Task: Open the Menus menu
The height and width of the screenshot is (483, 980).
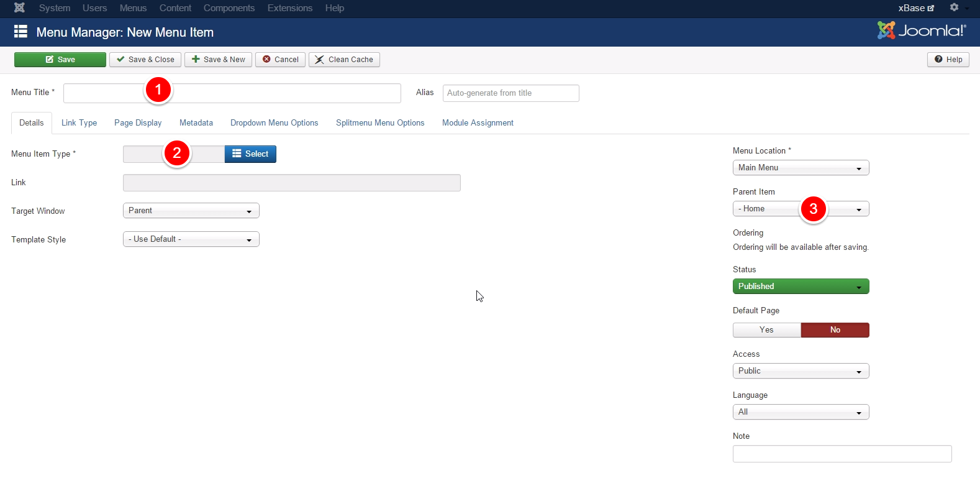Action: [134, 8]
